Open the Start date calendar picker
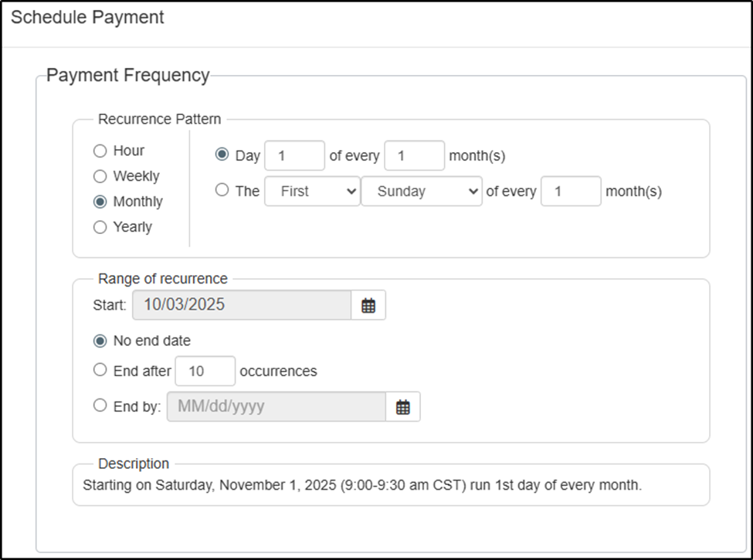753x560 pixels. [x=368, y=305]
